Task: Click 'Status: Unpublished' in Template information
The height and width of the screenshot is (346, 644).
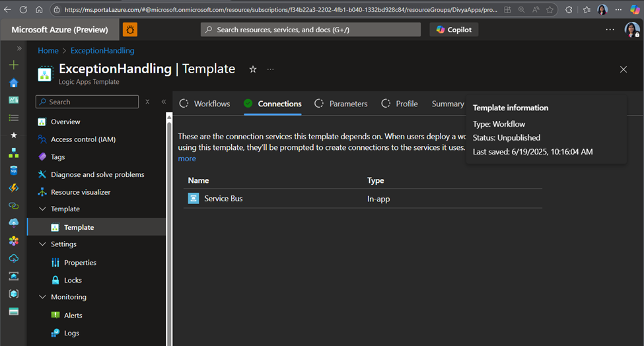Action: [507, 138]
